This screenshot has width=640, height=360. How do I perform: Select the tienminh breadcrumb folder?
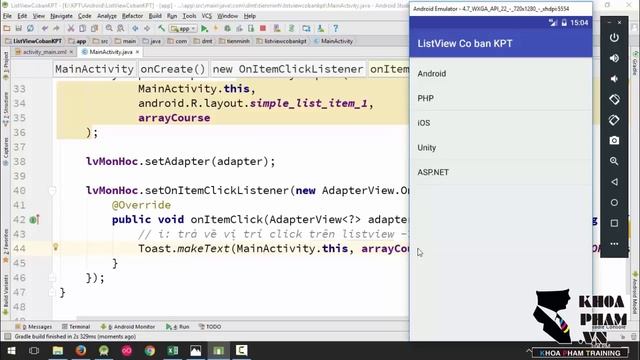pos(235,41)
